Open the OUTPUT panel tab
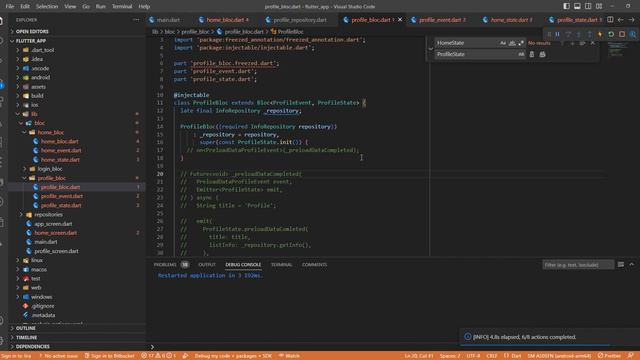 (207, 264)
